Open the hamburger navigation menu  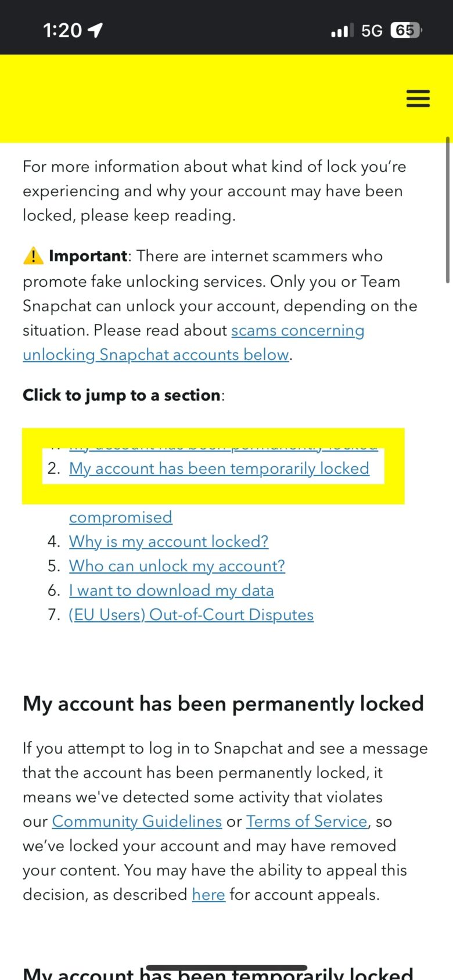pyautogui.click(x=418, y=99)
